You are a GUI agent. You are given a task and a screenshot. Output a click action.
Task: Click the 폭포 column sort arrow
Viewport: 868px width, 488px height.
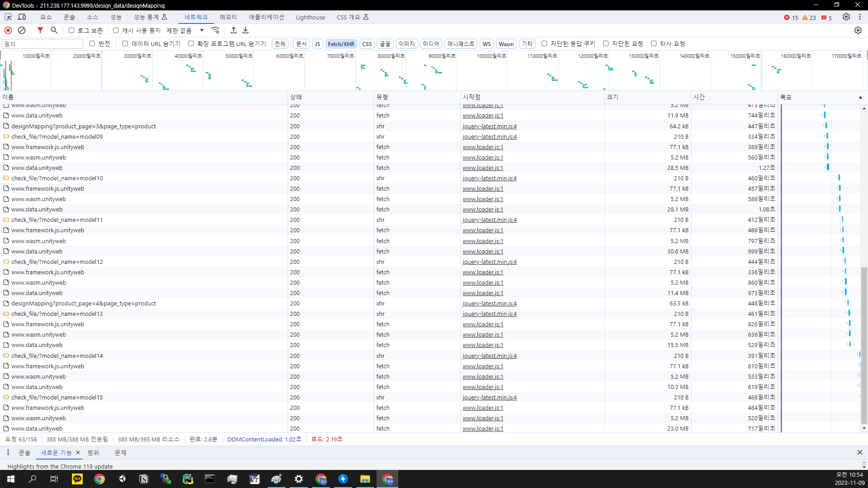pos(860,97)
